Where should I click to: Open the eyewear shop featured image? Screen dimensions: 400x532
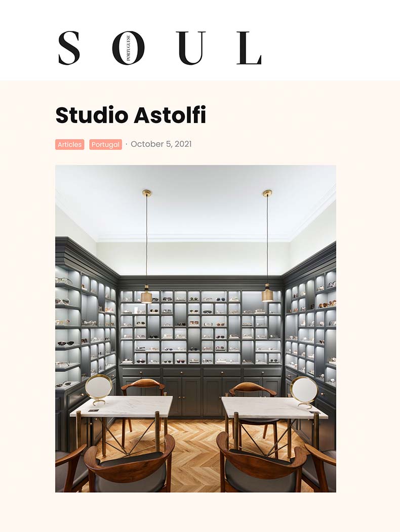pos(196,329)
